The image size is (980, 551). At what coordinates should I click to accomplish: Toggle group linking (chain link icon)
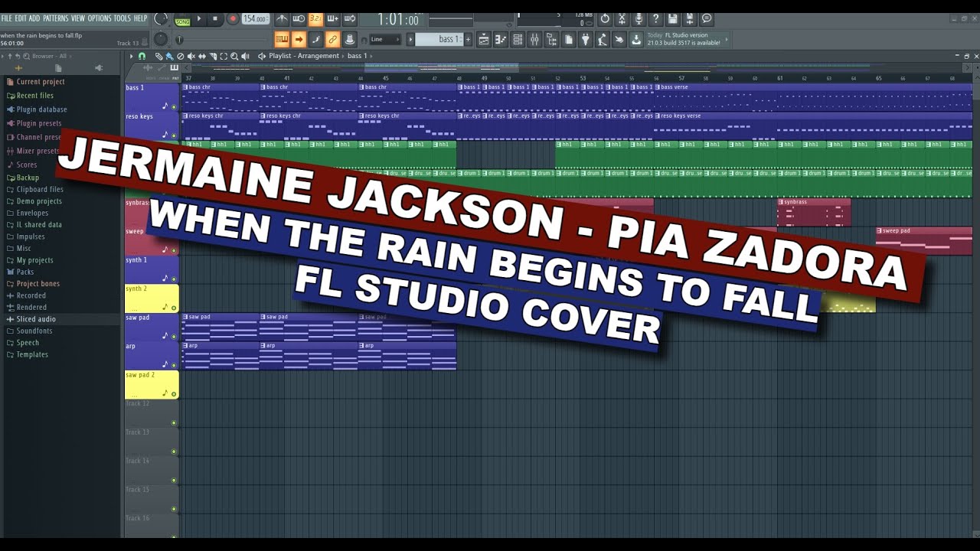click(332, 40)
